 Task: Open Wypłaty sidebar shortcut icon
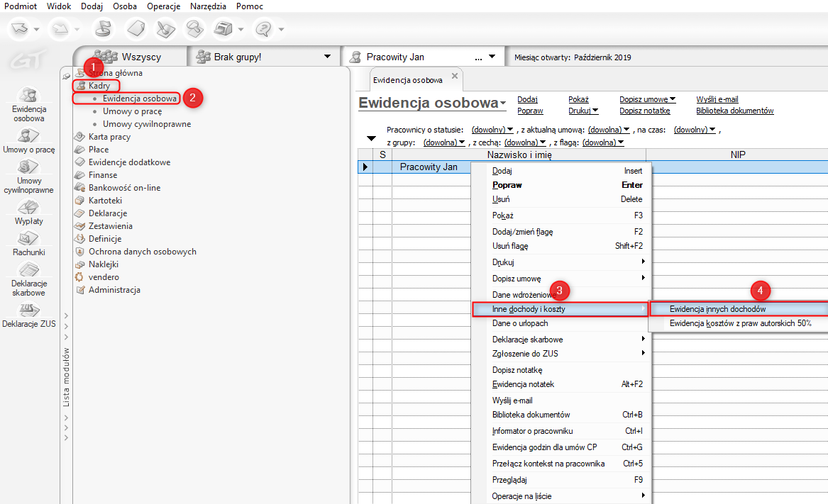pos(28,208)
